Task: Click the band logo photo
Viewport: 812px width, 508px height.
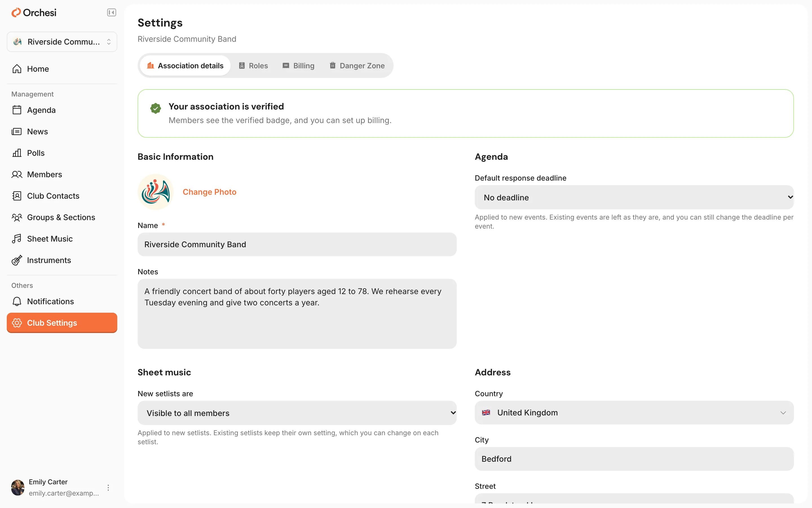Action: click(x=156, y=192)
